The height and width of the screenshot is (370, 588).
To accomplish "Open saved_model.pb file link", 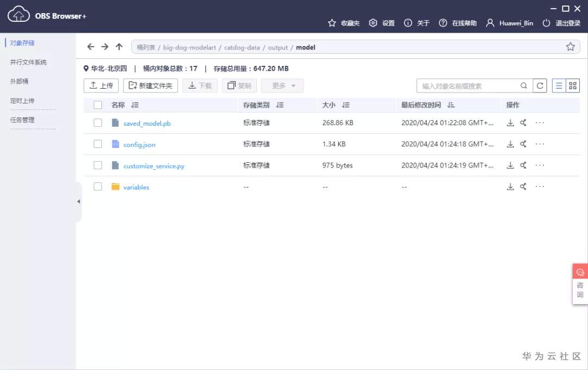I will tap(147, 124).
